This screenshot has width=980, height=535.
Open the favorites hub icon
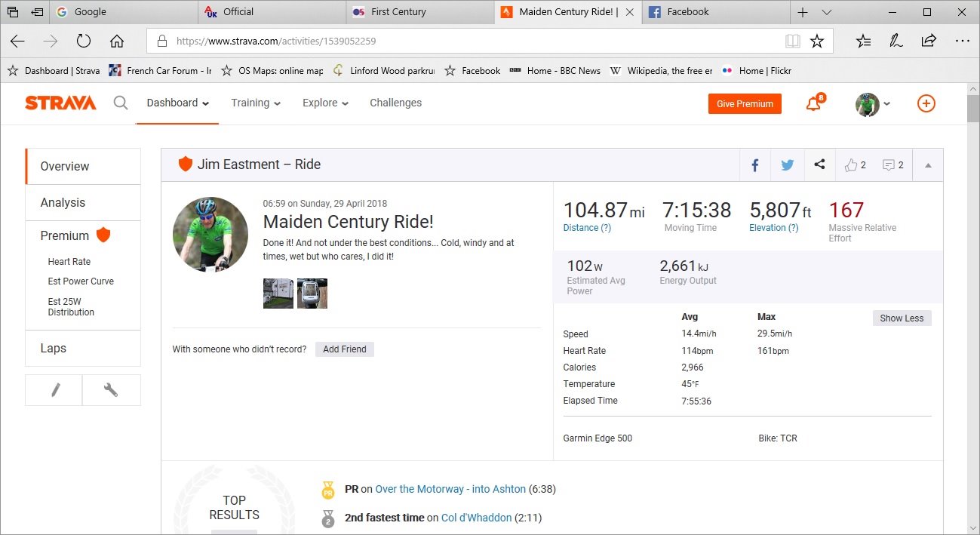click(x=864, y=42)
